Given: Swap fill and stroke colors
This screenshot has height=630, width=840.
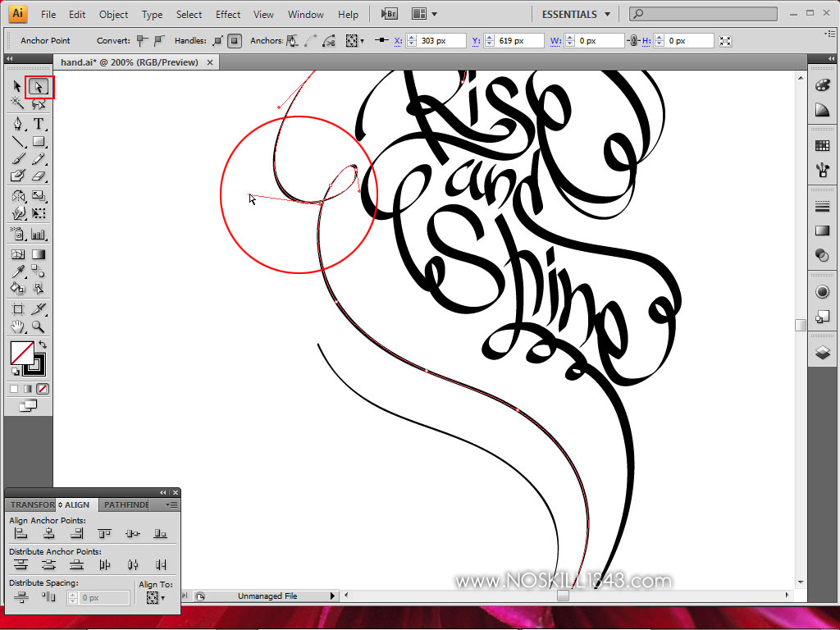Looking at the screenshot, I should [x=43, y=345].
